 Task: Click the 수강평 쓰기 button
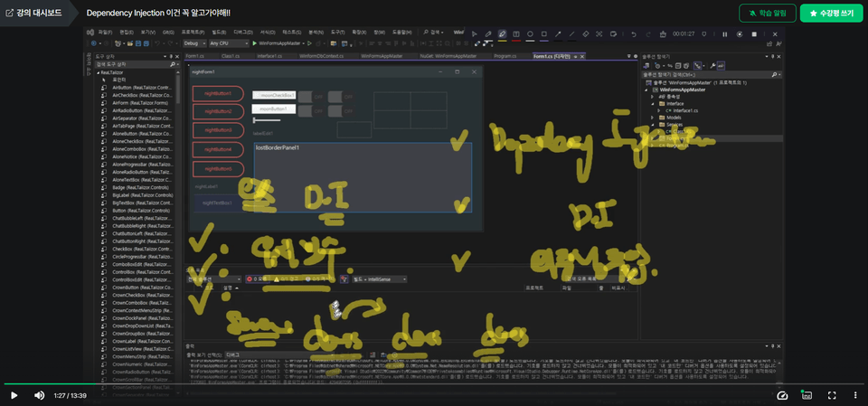[831, 13]
